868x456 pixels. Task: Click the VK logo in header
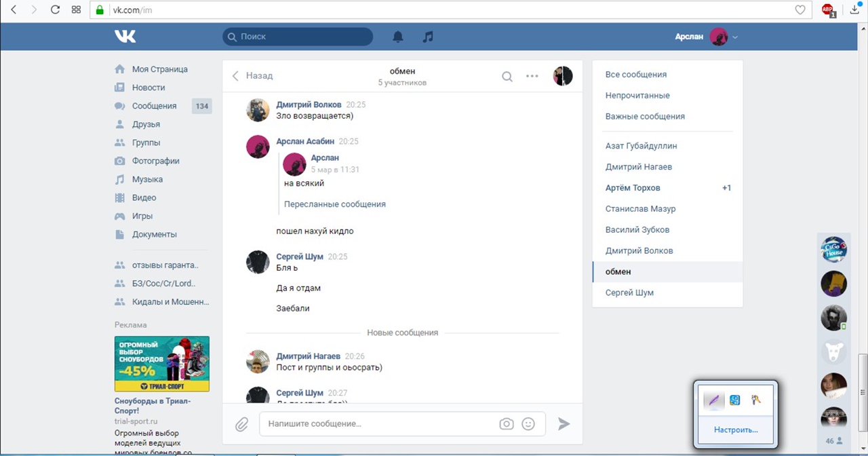tap(125, 37)
